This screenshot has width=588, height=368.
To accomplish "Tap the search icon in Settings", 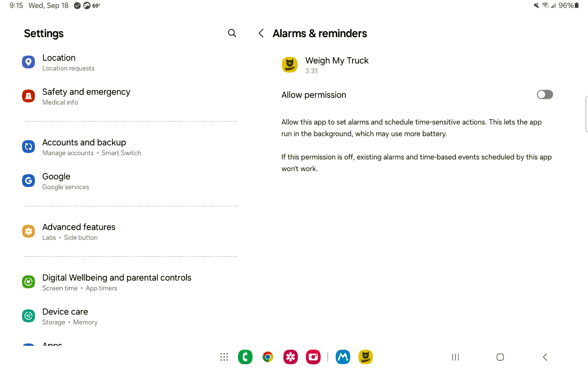I will coord(232,33).
